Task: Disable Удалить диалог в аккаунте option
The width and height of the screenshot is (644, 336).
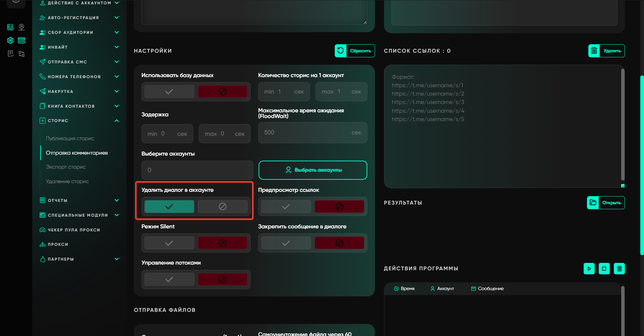Action: (x=222, y=207)
